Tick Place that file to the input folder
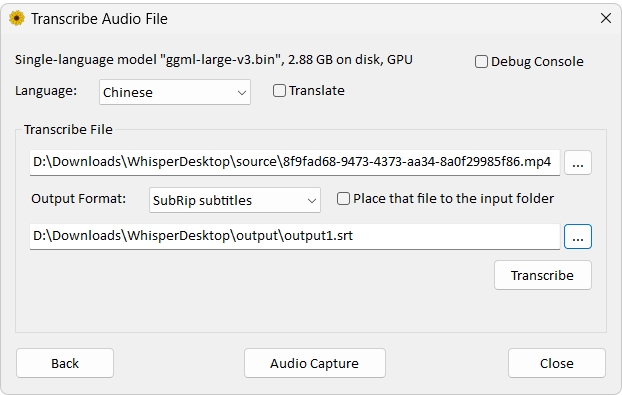Image resolution: width=622 pixels, height=395 pixels. tap(343, 198)
